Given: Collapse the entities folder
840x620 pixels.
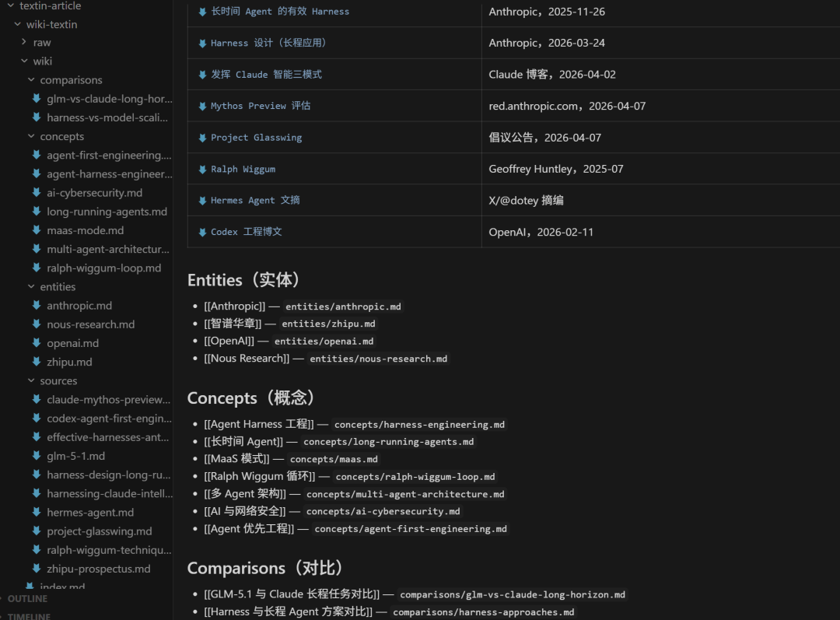Looking at the screenshot, I should 31,287.
